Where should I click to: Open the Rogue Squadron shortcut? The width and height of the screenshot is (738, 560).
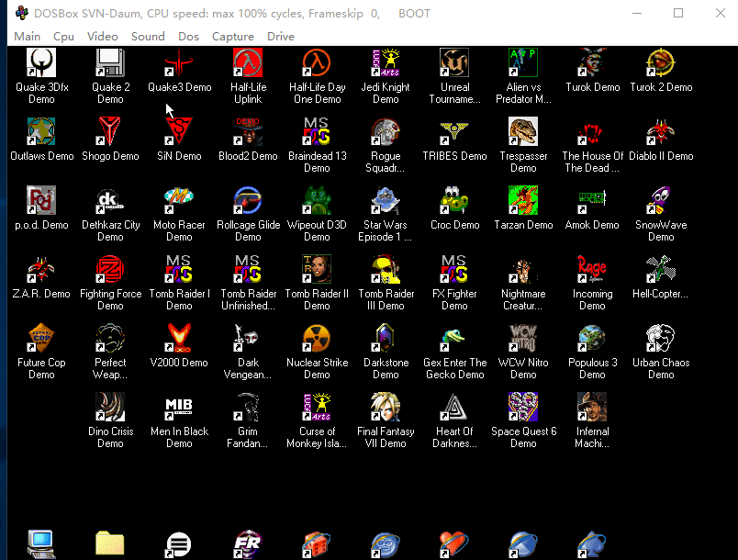coord(386,131)
